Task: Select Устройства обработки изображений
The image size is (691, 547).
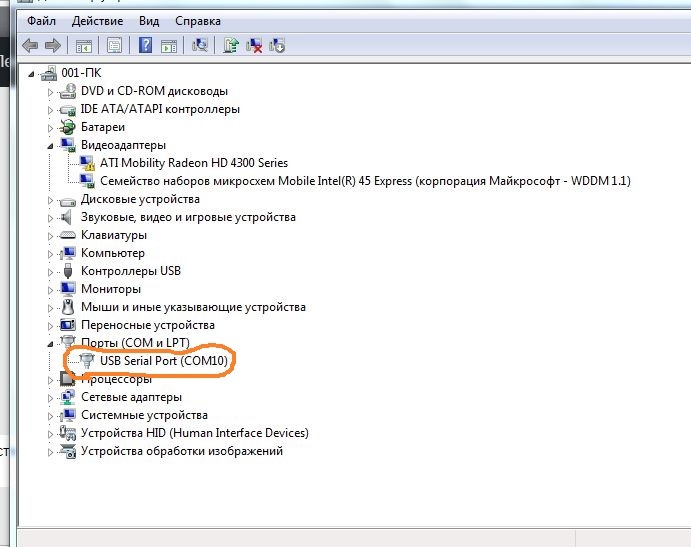Action: coord(182,451)
